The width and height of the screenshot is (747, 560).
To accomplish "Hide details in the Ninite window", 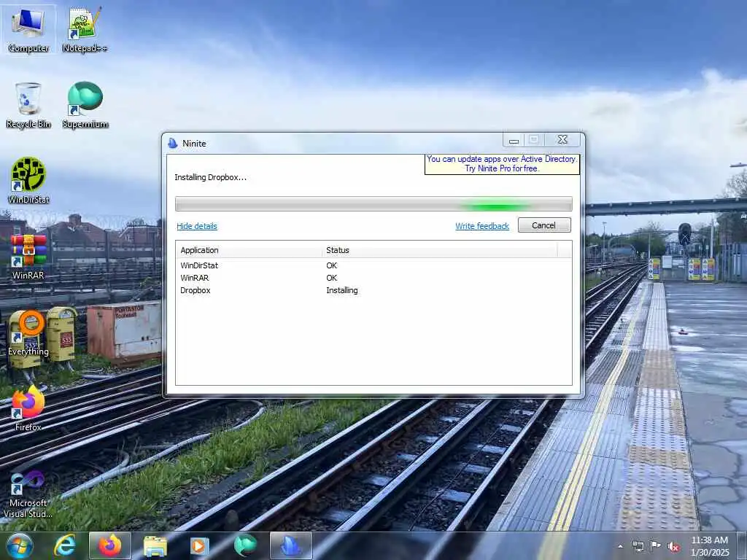I will click(197, 226).
